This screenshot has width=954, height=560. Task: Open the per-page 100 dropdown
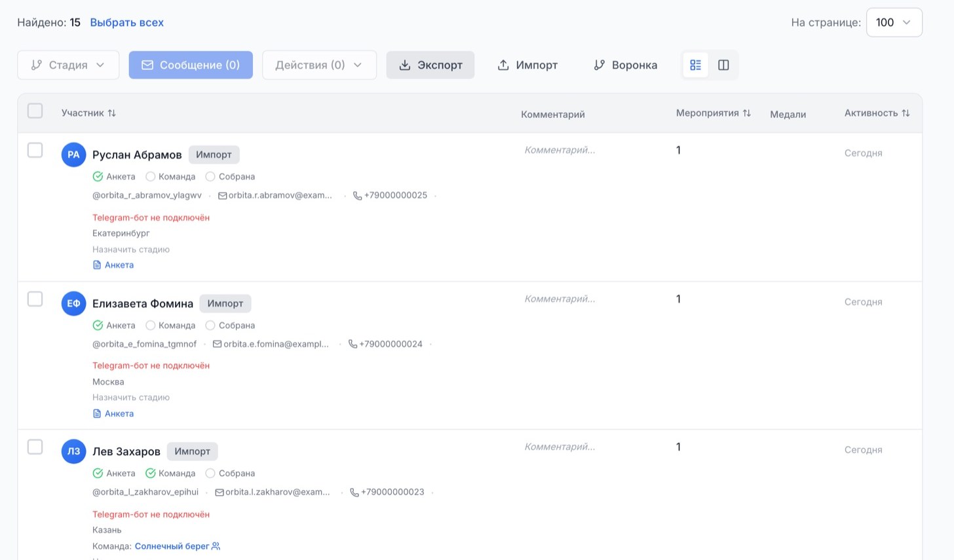(894, 22)
